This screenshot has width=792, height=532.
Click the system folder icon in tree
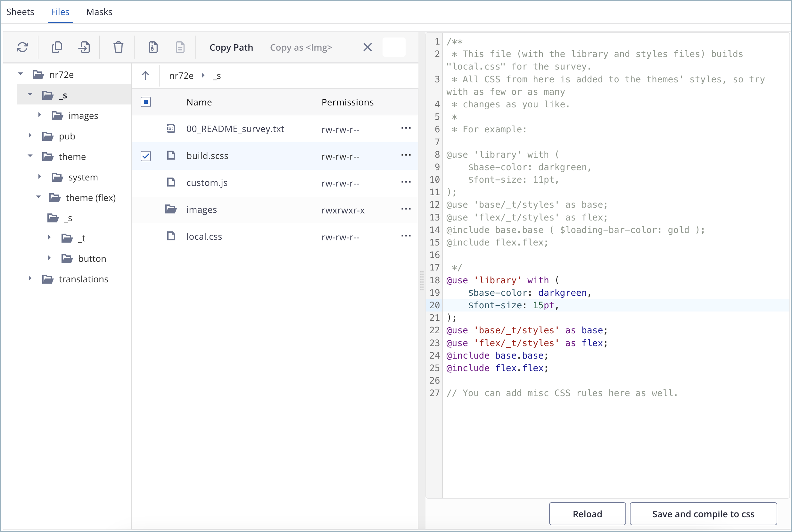coord(57,177)
